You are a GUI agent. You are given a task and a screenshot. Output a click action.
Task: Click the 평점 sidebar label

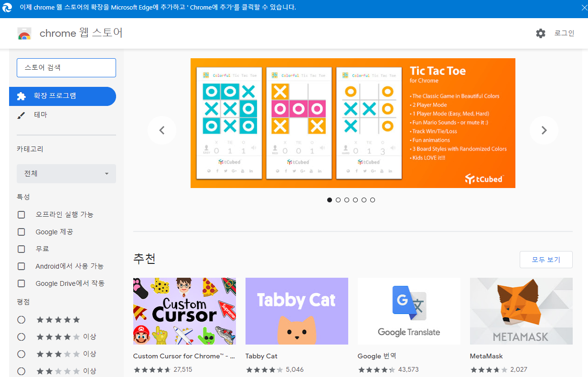23,302
